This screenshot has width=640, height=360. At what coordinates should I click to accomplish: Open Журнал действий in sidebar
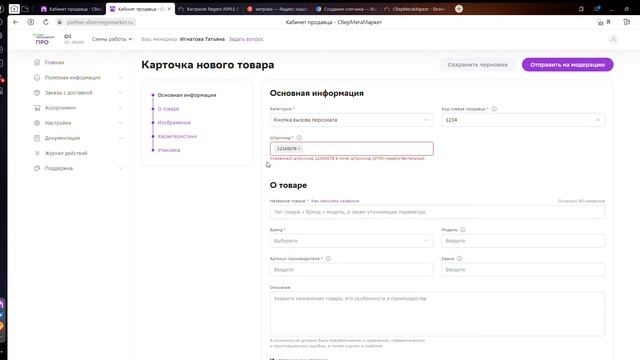click(x=66, y=153)
